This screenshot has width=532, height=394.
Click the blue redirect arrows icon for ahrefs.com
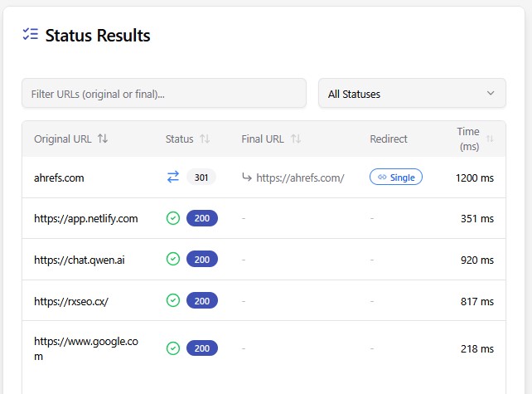(x=173, y=177)
